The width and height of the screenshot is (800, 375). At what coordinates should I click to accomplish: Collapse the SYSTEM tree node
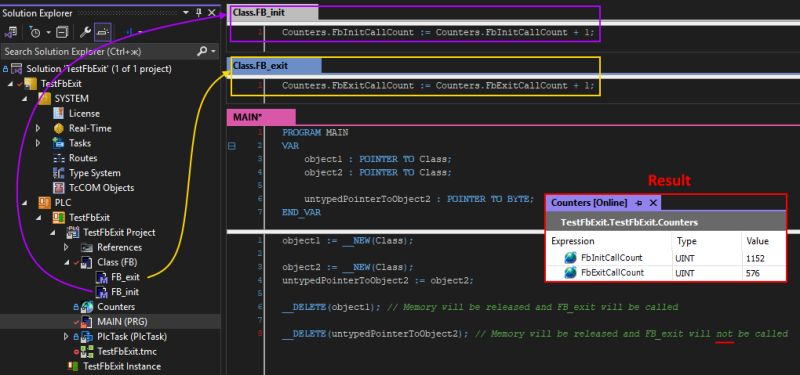pyautogui.click(x=25, y=98)
